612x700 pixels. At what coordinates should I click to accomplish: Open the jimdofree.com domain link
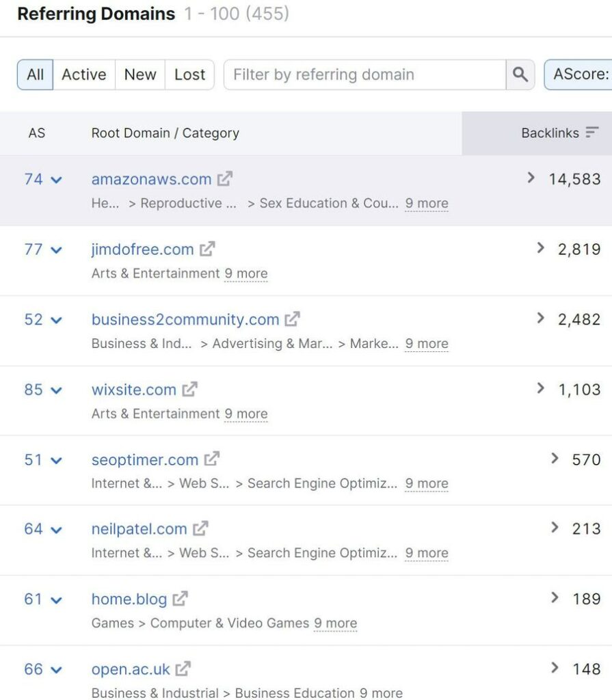tap(142, 249)
